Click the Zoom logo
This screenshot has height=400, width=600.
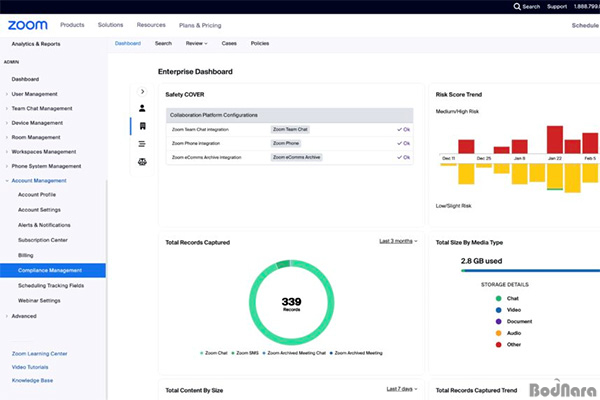coord(28,25)
